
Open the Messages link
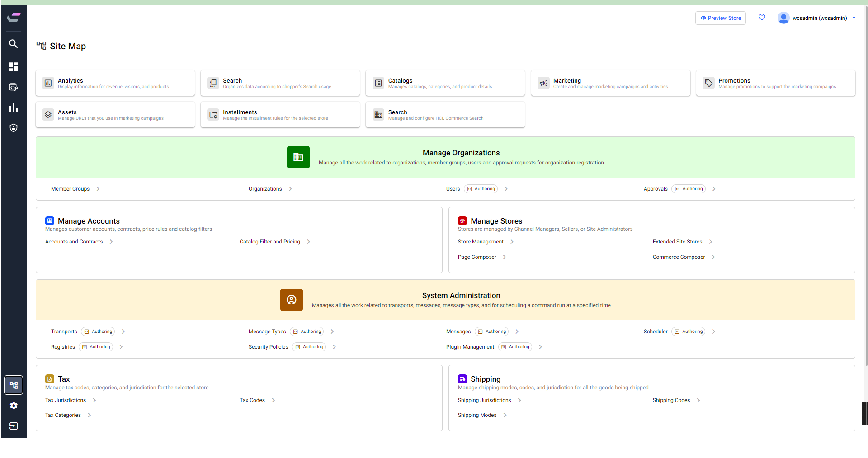coord(458,332)
